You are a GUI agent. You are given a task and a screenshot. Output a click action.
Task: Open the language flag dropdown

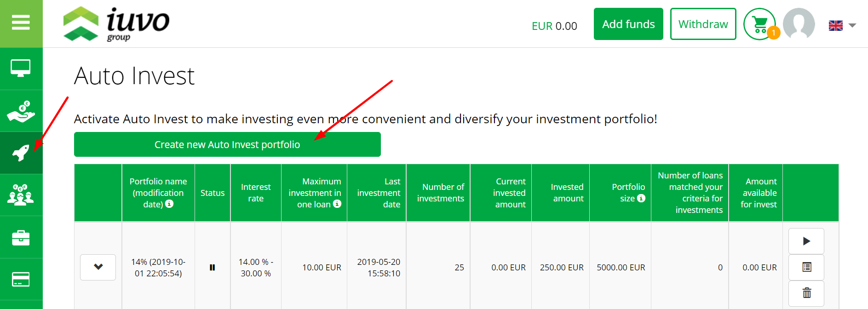point(835,25)
